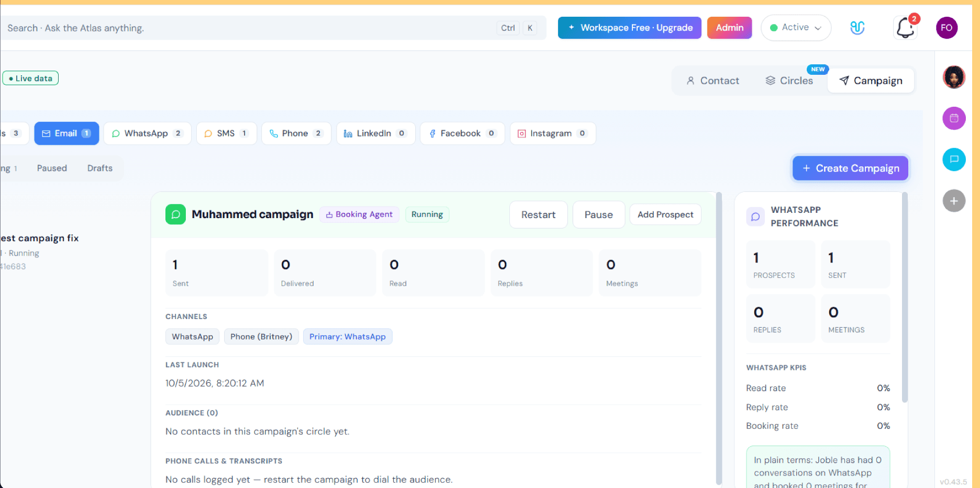Viewport: 980px width, 488px height.
Task: Open the notifications bell icon
Action: point(905,28)
